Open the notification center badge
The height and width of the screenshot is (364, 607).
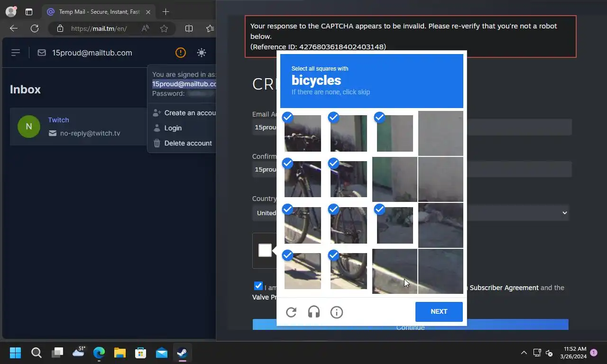tap(594, 353)
